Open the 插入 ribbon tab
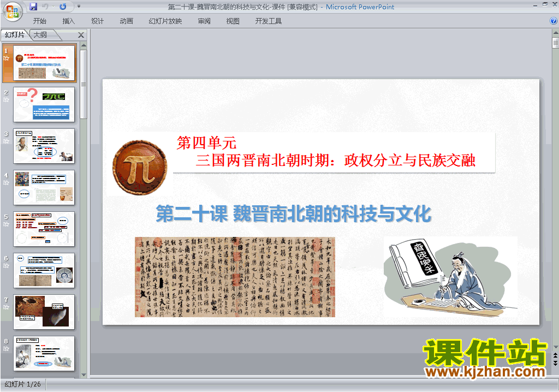This screenshot has width=559, height=392. coord(68,21)
